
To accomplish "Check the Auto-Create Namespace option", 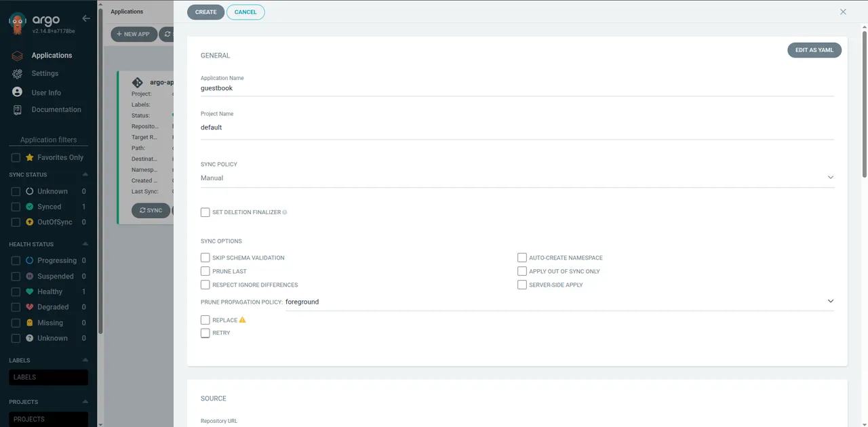I will pos(521,258).
